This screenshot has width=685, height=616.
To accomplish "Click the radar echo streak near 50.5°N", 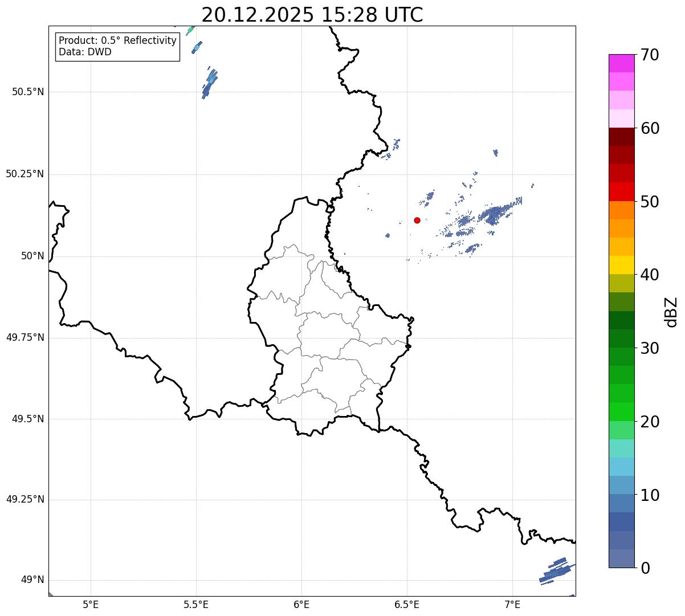I will pos(209,83).
